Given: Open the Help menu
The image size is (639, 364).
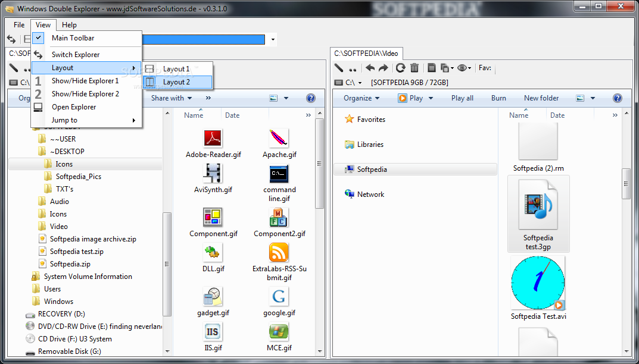Looking at the screenshot, I should 69,25.
